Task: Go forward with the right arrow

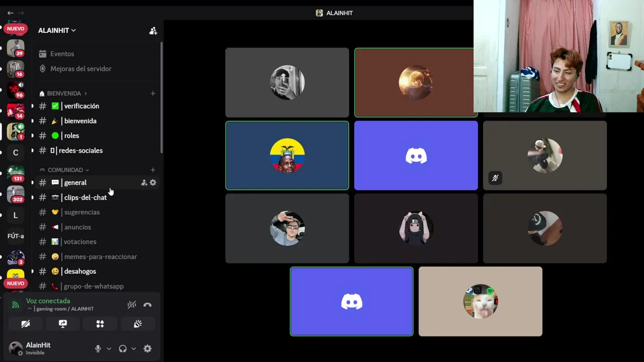Action: click(x=21, y=13)
